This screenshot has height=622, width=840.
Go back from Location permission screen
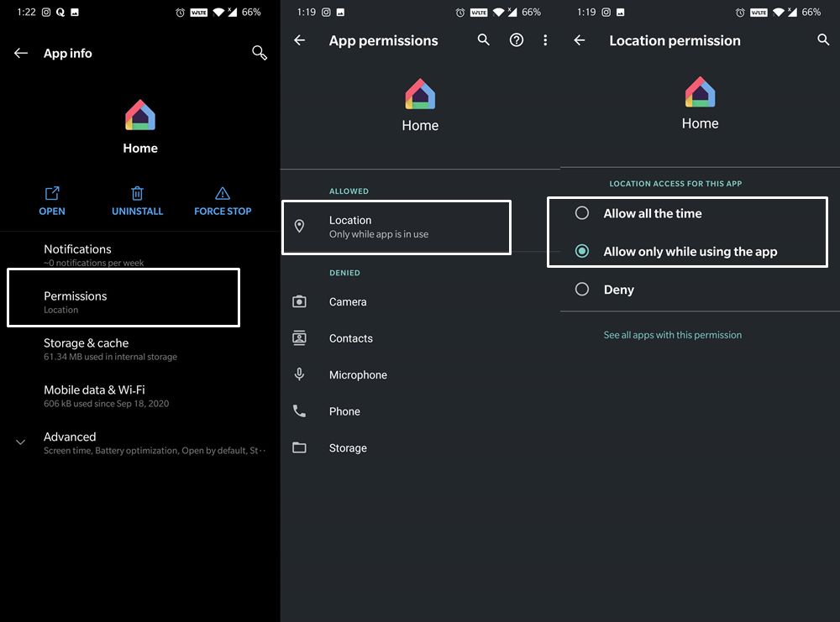pos(580,40)
